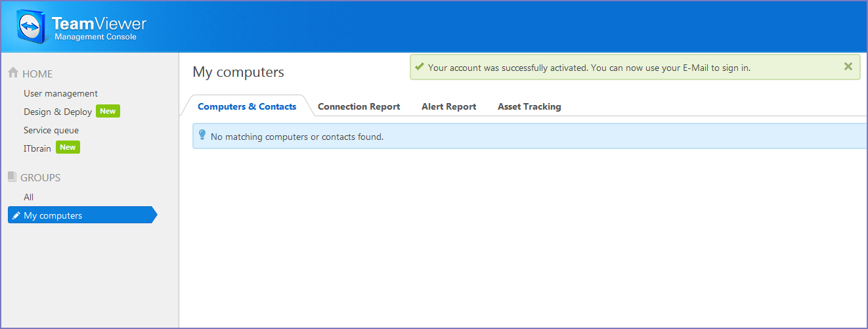Click the home icon beside HOME
The image size is (868, 329).
[x=12, y=73]
